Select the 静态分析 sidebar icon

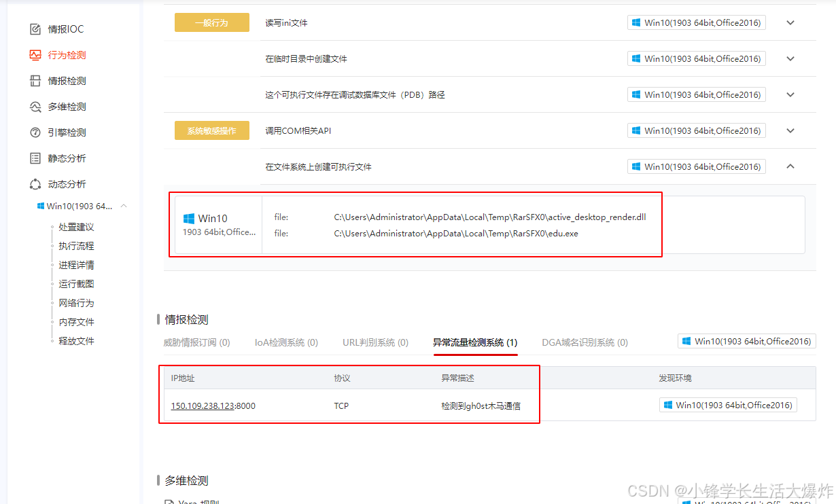coord(35,158)
